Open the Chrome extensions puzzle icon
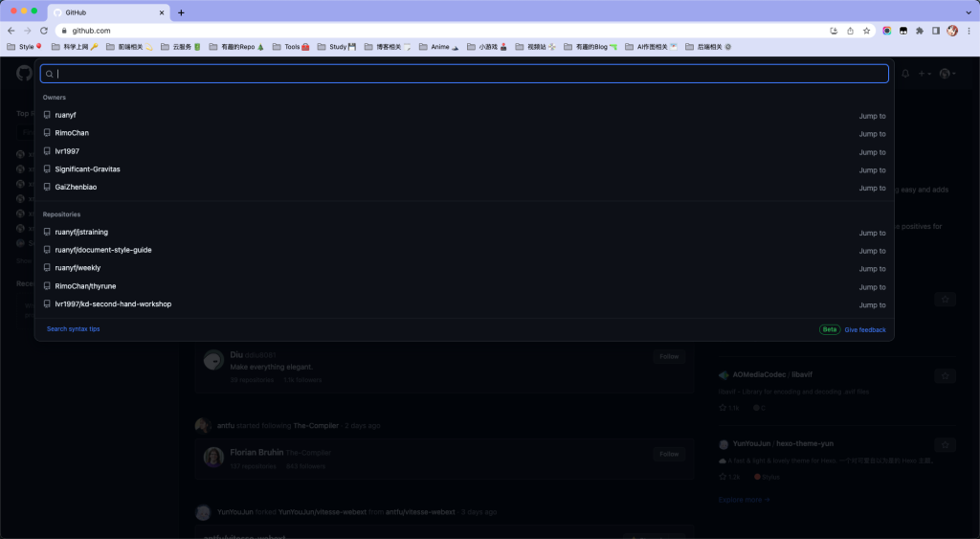This screenshot has height=539, width=980. [x=920, y=31]
